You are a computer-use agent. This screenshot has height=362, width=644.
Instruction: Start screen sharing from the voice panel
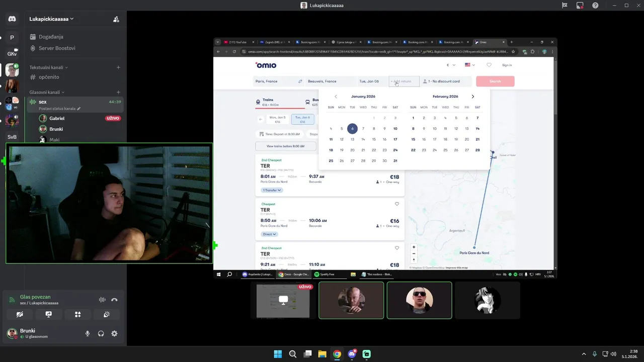[49, 314]
